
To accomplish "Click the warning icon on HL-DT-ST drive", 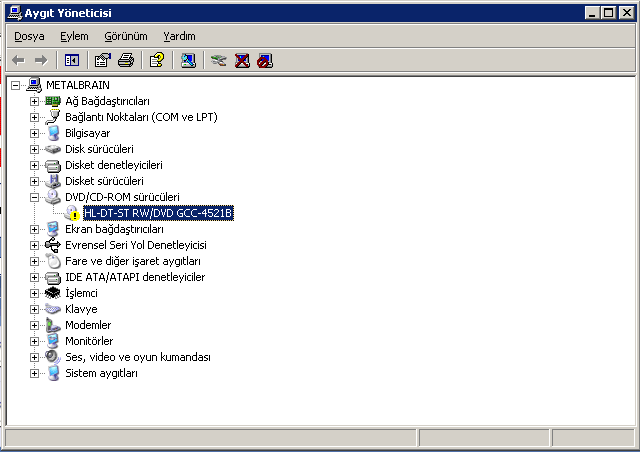I will [72, 213].
